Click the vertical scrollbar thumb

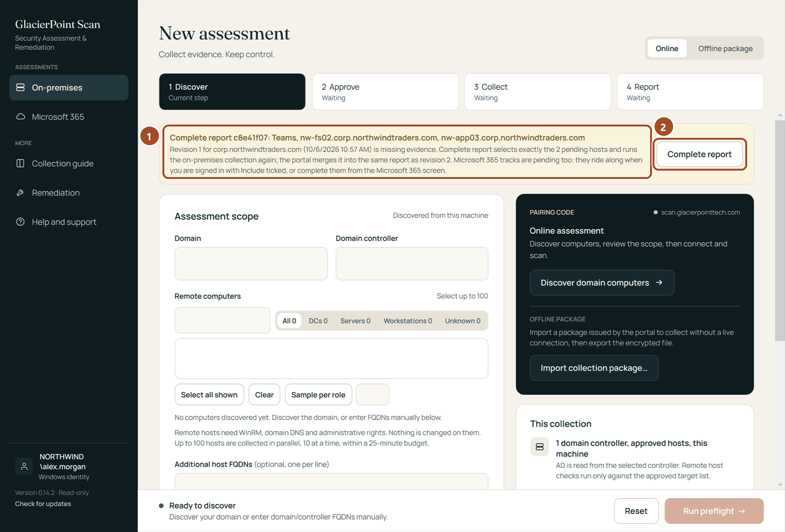(780, 230)
